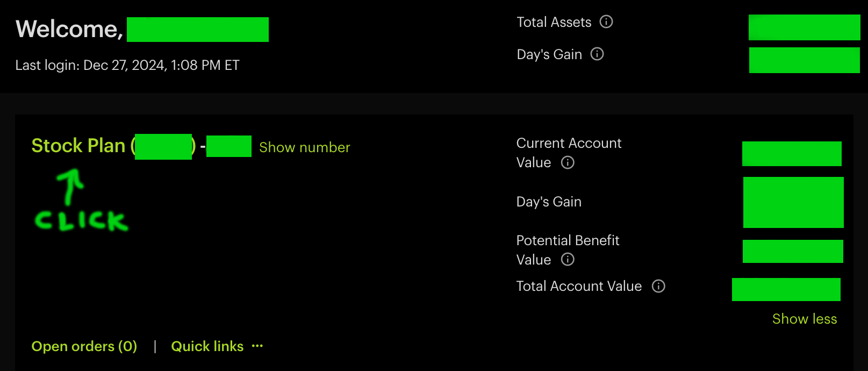Click the Total Assets info icon
Viewport: 868px width, 371px height.
[x=606, y=22]
